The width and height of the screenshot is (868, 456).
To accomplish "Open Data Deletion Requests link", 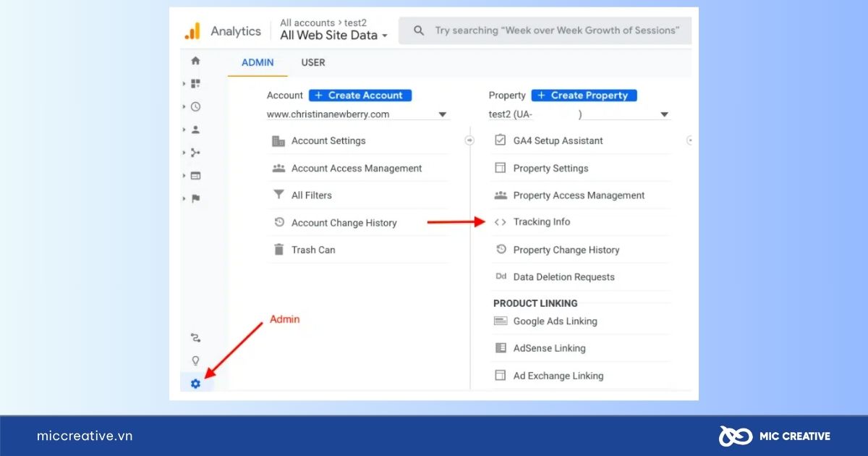I will tap(564, 277).
